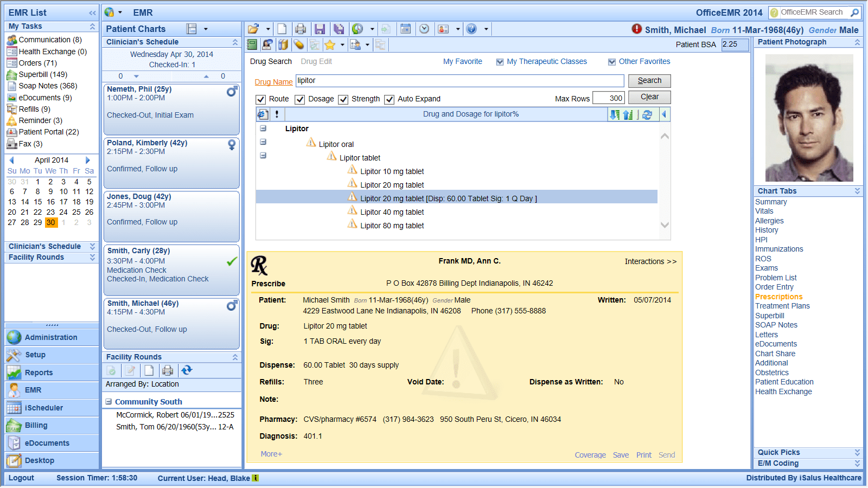Click the print icon in top toolbar
The height and width of the screenshot is (488, 868).
301,29
